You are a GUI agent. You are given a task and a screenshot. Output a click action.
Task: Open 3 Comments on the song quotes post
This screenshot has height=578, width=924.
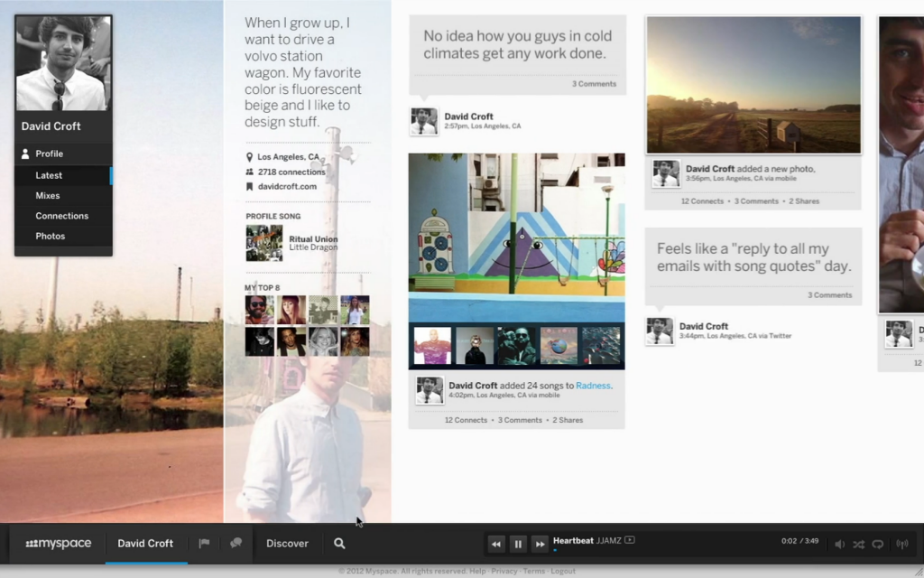pyautogui.click(x=830, y=295)
